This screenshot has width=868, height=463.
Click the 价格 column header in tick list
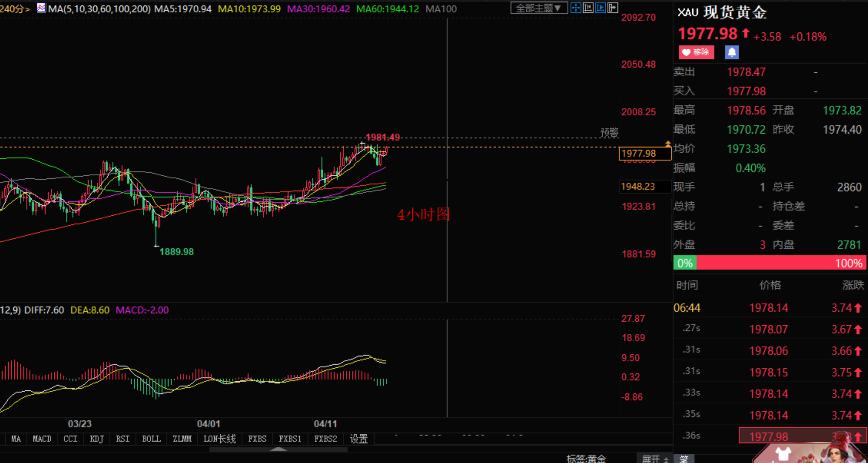(x=770, y=285)
